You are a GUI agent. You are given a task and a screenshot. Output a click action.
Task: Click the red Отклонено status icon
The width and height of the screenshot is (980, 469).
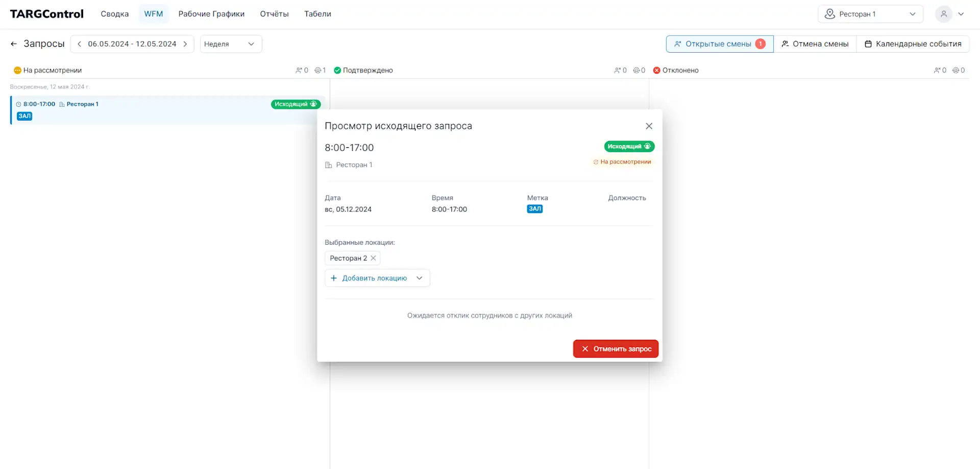[656, 71]
